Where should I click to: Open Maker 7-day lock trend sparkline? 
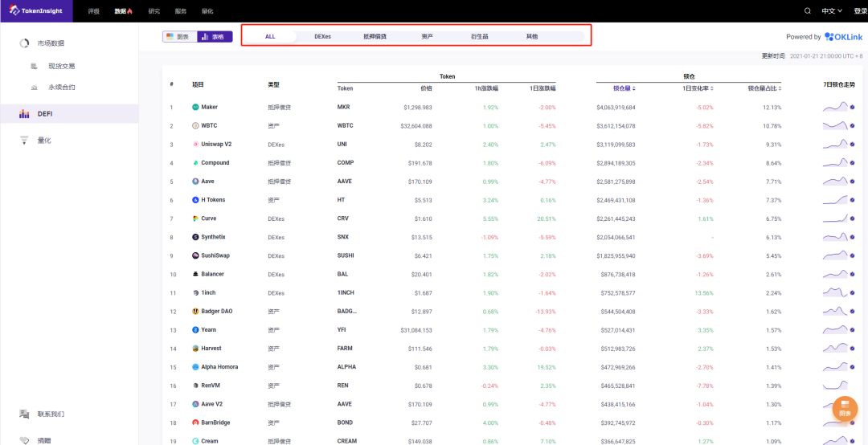tap(835, 107)
